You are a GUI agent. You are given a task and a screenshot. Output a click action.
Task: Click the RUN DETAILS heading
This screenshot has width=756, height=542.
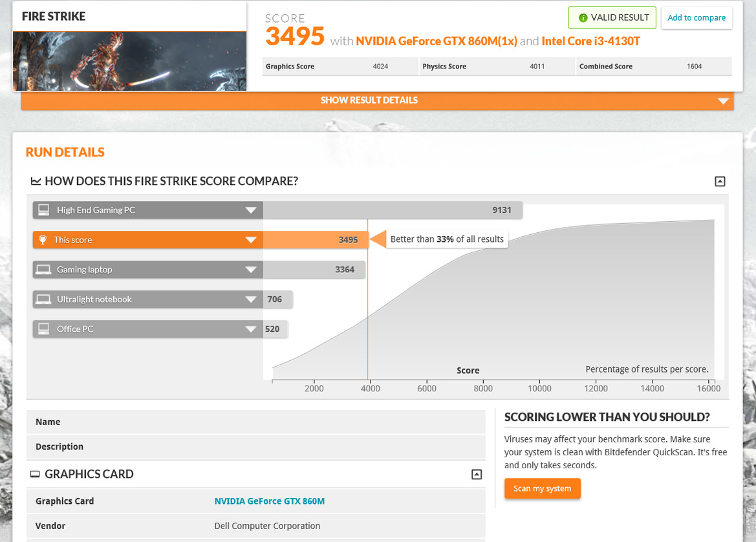tap(65, 153)
